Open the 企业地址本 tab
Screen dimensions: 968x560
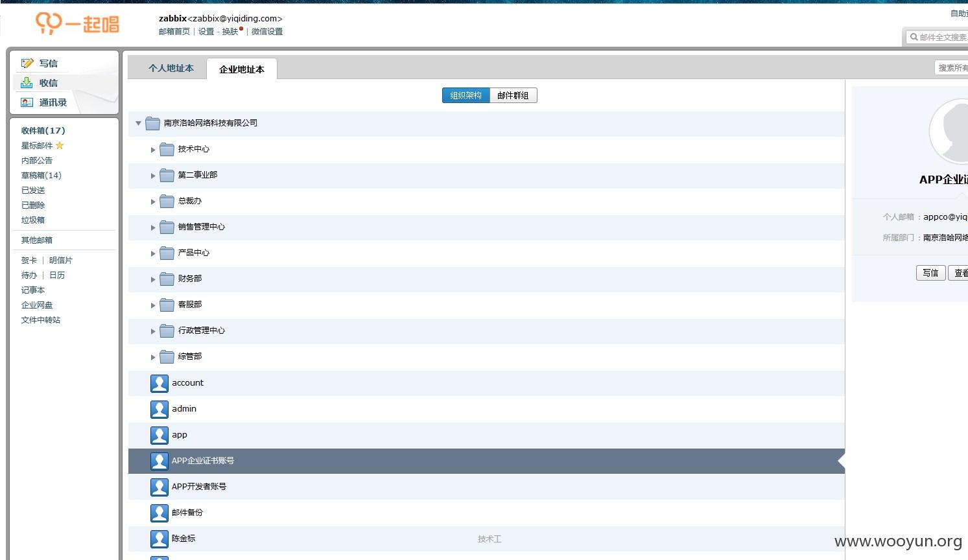click(x=242, y=69)
